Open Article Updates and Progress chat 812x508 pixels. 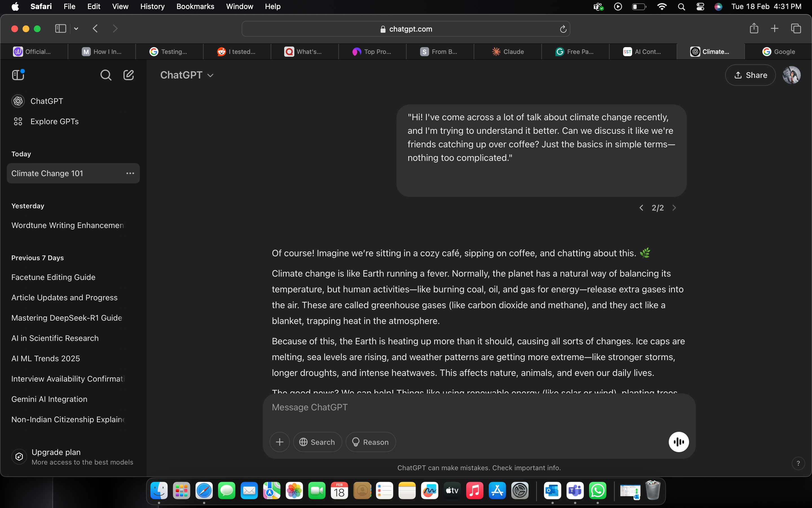point(73,298)
